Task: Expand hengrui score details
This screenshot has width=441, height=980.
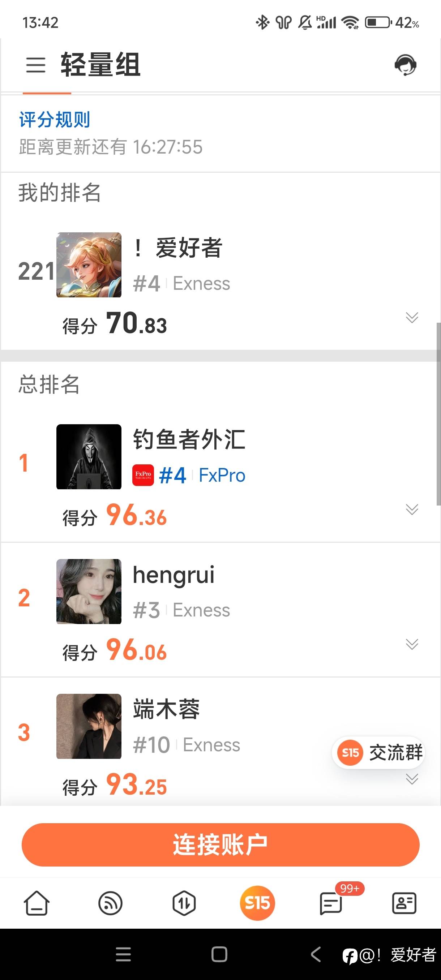Action: (x=412, y=644)
